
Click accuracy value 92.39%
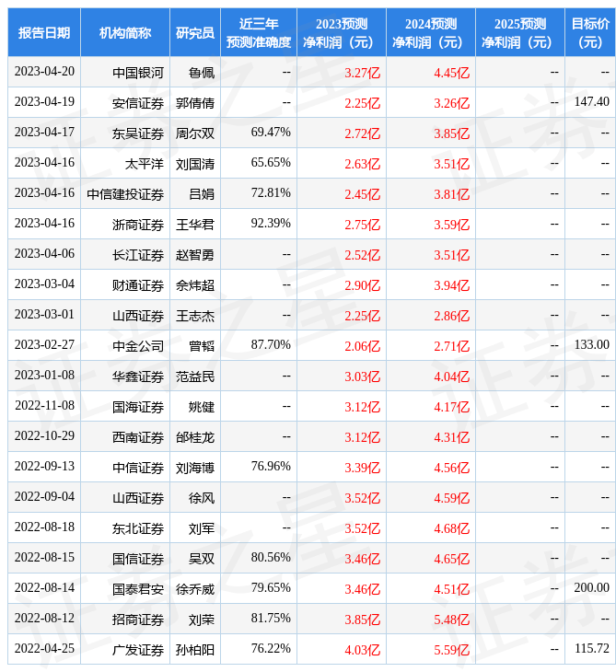coord(271,224)
